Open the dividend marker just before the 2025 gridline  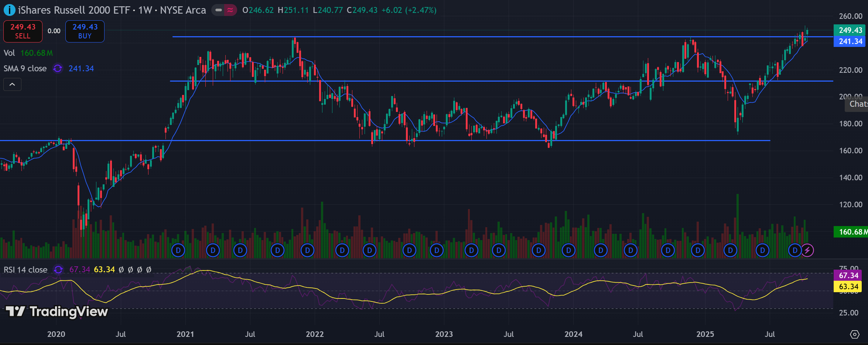pos(698,250)
